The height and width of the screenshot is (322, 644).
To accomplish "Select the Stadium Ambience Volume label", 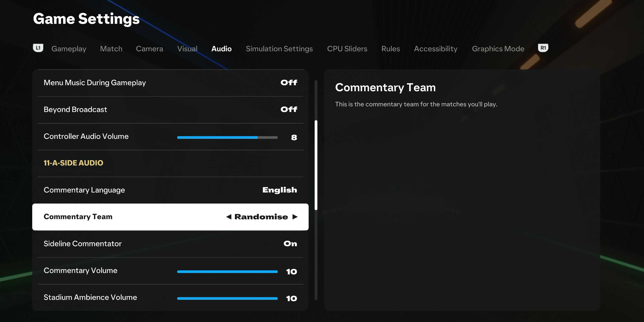I will point(90,297).
